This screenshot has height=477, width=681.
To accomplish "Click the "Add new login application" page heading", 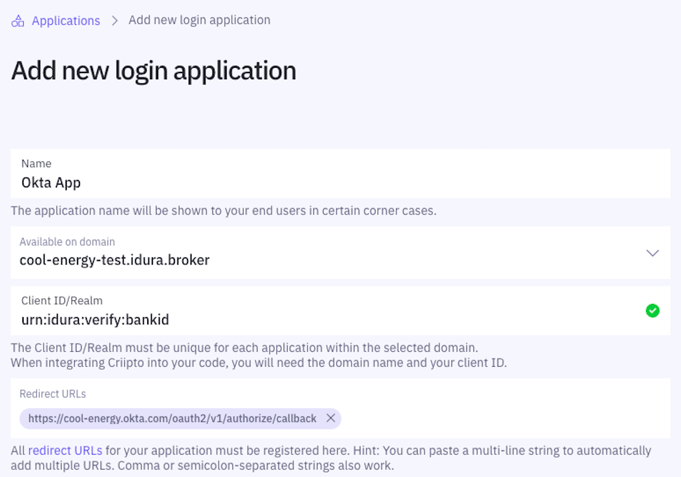I will pyautogui.click(x=154, y=71).
